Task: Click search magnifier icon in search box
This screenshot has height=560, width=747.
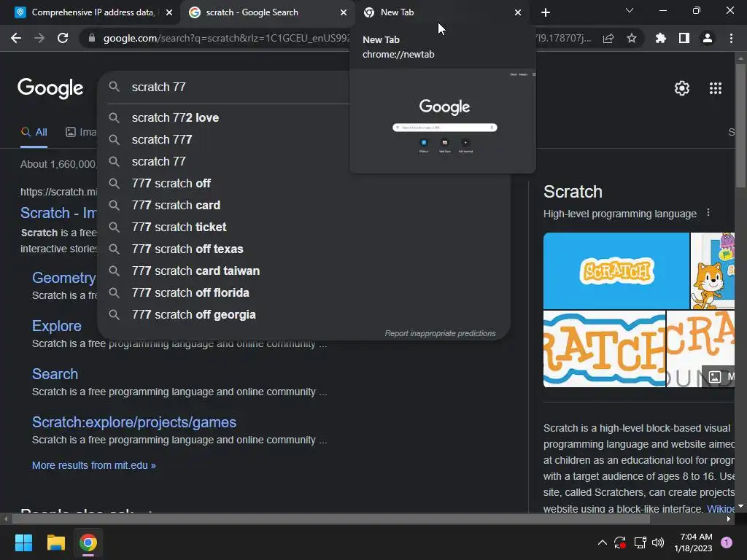Action: 114,87
